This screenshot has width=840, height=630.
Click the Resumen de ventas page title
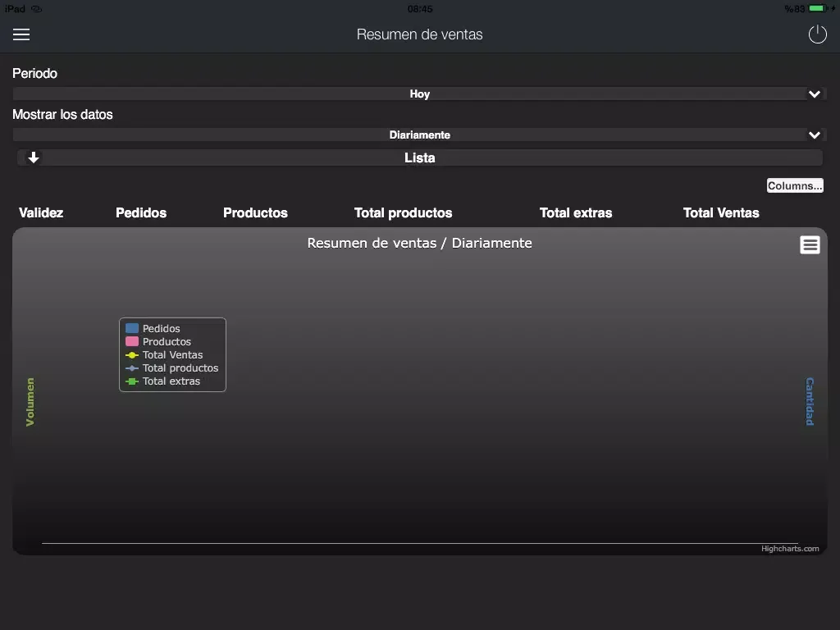click(x=419, y=34)
